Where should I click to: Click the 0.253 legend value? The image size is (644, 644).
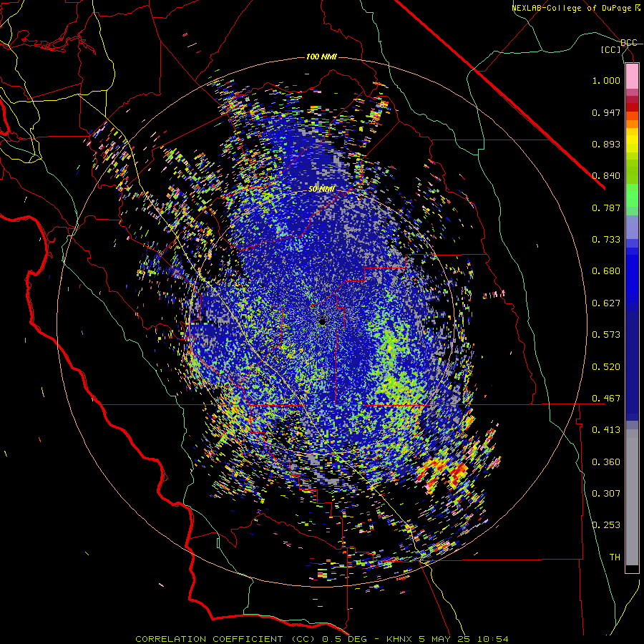coord(606,525)
